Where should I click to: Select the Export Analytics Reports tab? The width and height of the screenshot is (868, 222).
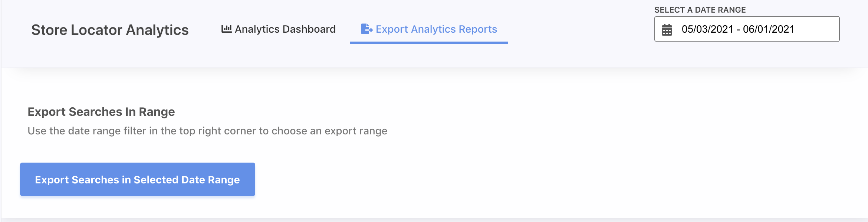429,29
